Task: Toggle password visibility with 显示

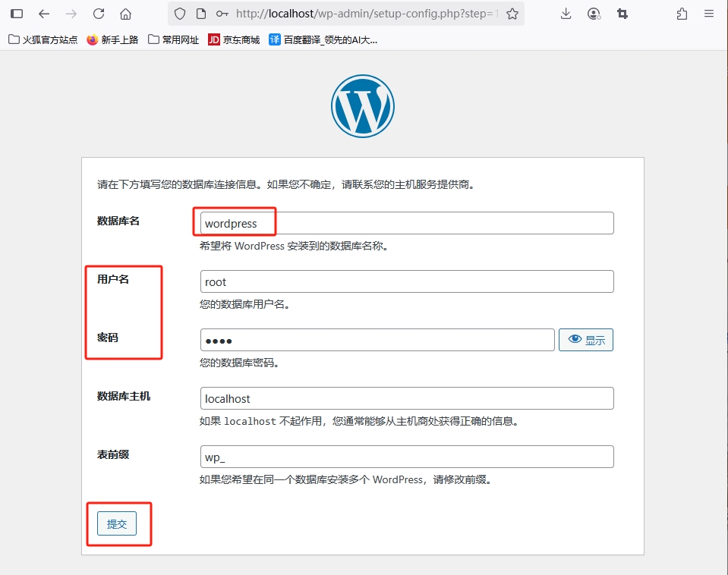Action: tap(586, 340)
